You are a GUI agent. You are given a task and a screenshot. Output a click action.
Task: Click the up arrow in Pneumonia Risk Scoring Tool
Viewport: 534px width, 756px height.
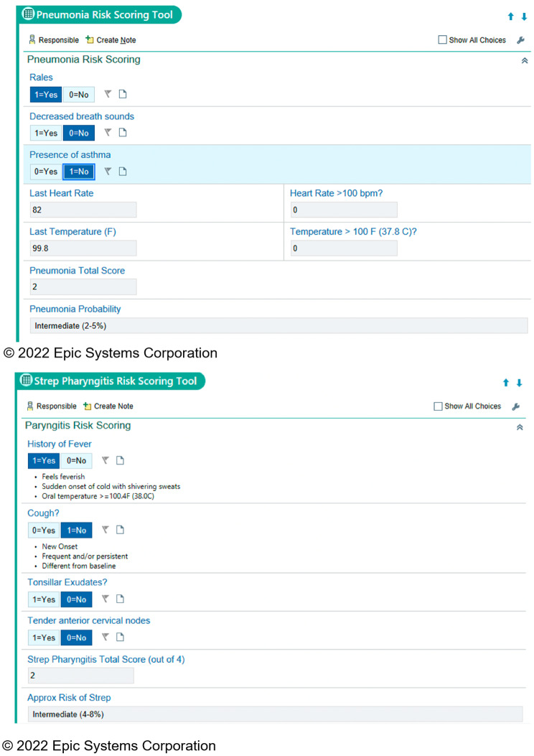[x=510, y=17]
